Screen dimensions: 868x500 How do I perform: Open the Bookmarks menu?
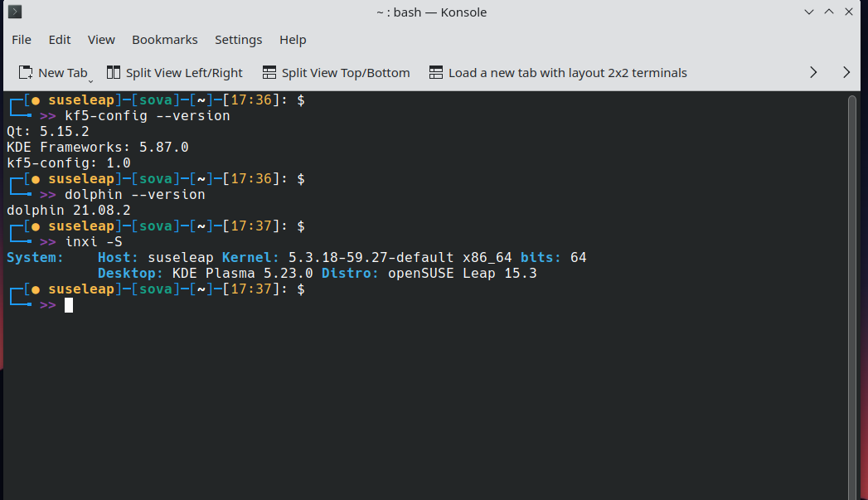tap(164, 40)
